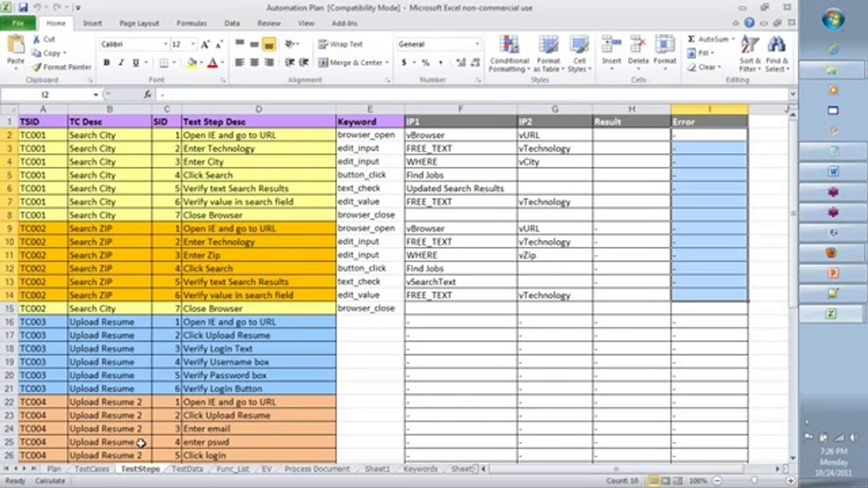Open the Calibri font name dropdown

(165, 44)
